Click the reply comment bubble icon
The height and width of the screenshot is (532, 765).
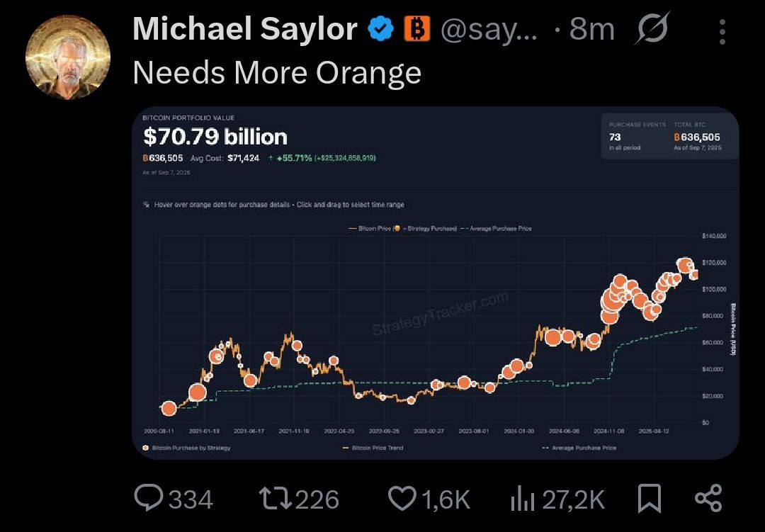pyautogui.click(x=149, y=498)
